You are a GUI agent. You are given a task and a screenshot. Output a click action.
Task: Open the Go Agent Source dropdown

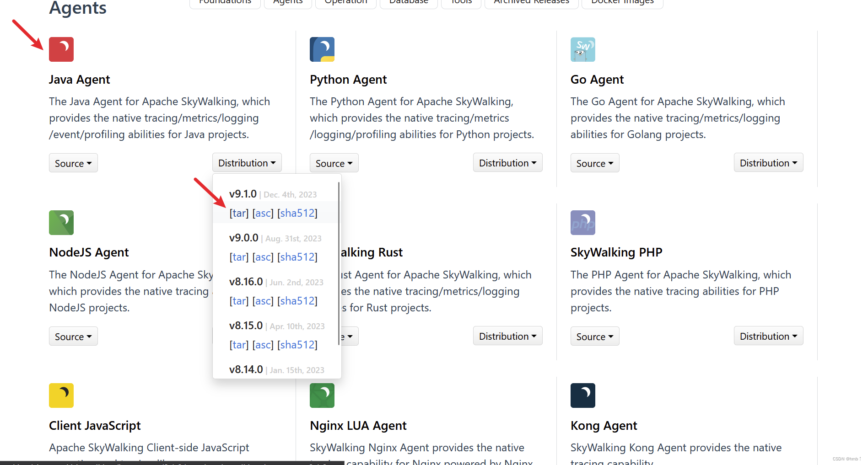(595, 163)
